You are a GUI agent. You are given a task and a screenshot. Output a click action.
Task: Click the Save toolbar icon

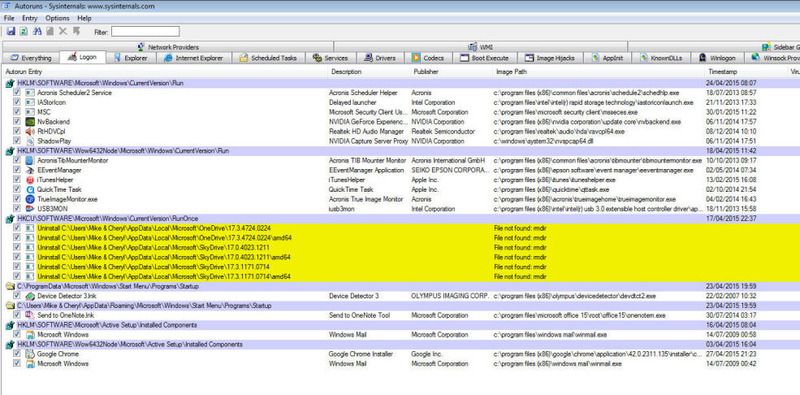[10, 32]
